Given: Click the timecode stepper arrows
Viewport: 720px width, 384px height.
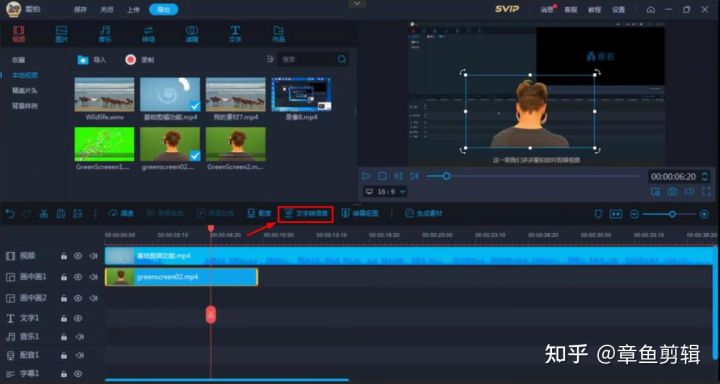Looking at the screenshot, I should click(x=705, y=176).
